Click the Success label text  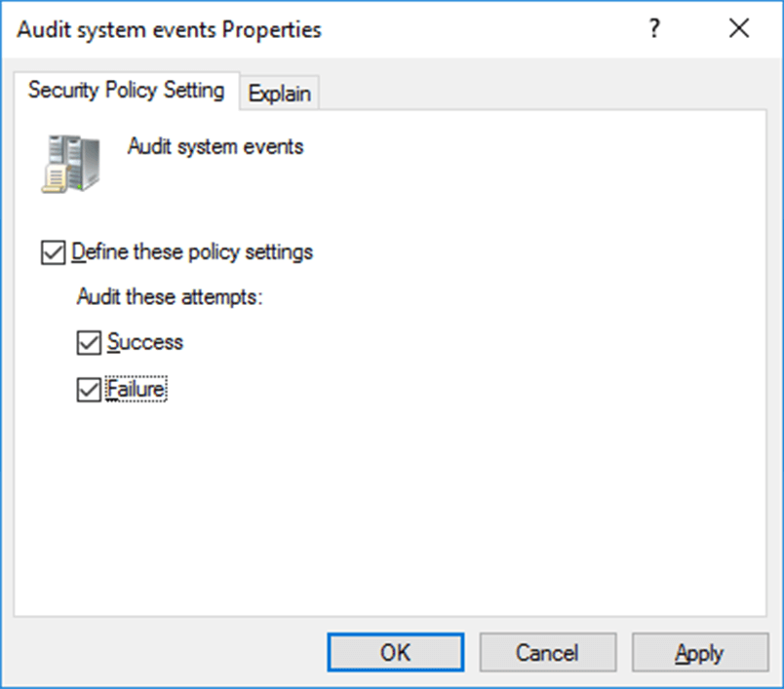point(145,342)
